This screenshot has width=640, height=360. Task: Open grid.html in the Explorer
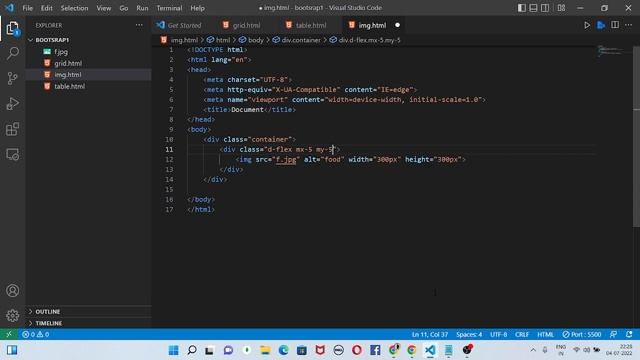(x=68, y=63)
